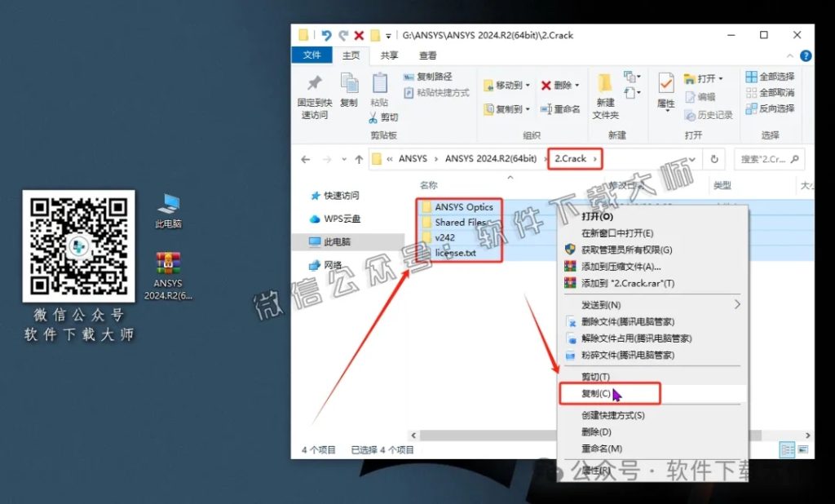The height and width of the screenshot is (504, 835).
Task: Refresh the folder via the refresh icon
Action: pos(714,159)
